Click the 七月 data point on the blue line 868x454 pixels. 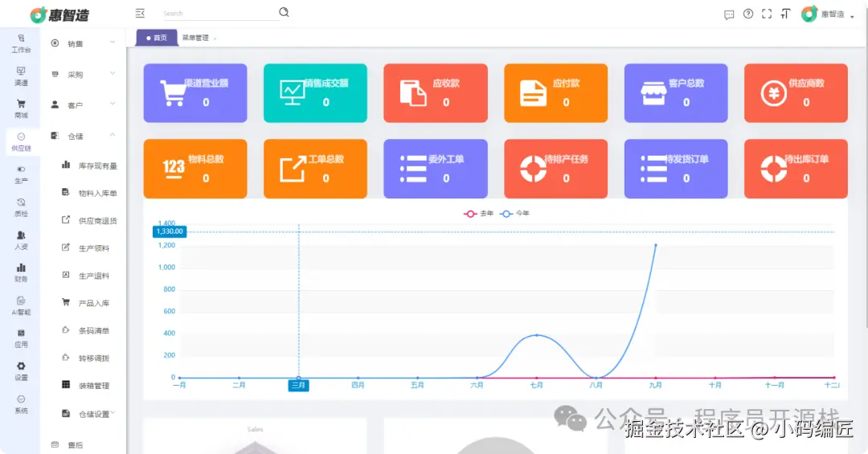[536, 335]
